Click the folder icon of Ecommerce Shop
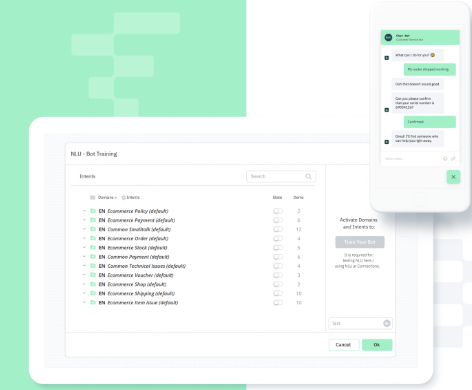Screen dimensions: 472x390 93,284
